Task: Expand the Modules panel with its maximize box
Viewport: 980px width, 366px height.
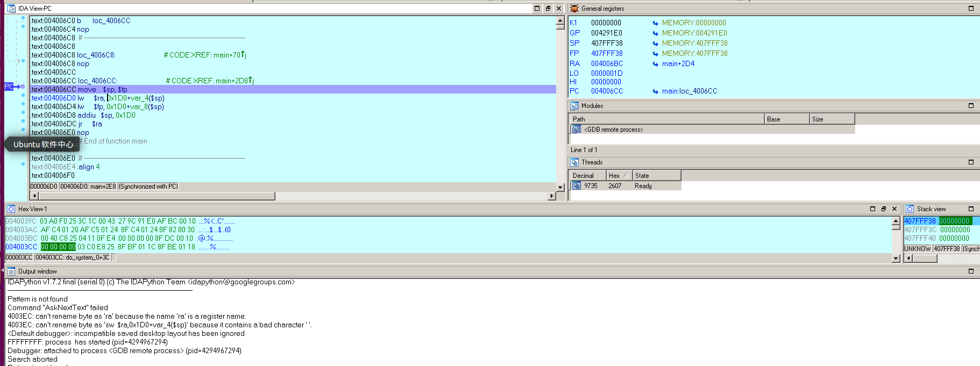Action: [x=971, y=106]
